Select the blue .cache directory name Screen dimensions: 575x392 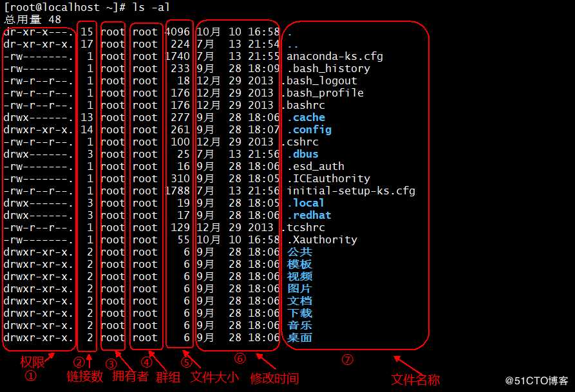tap(306, 117)
